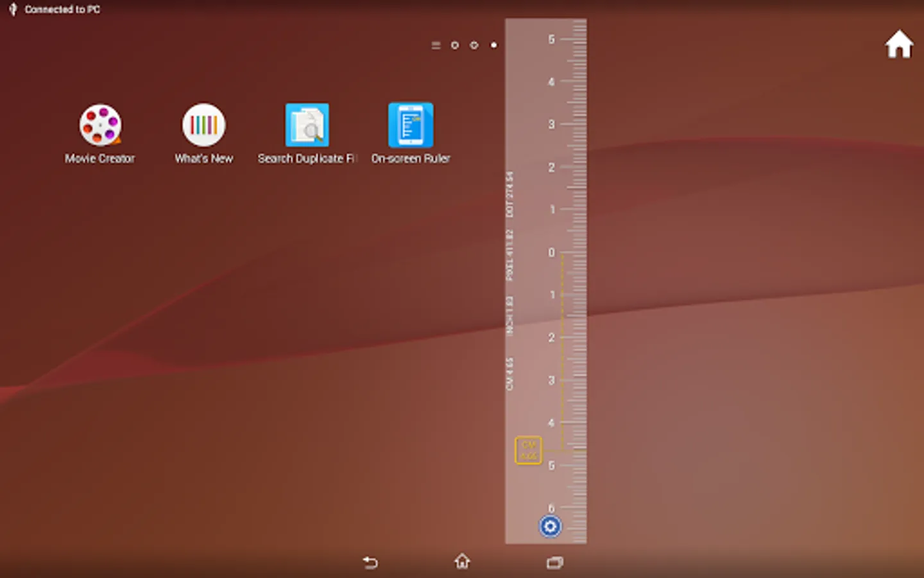Screen dimensions: 924x578
Task: Click the INCH reading on the ruler
Action: click(509, 315)
